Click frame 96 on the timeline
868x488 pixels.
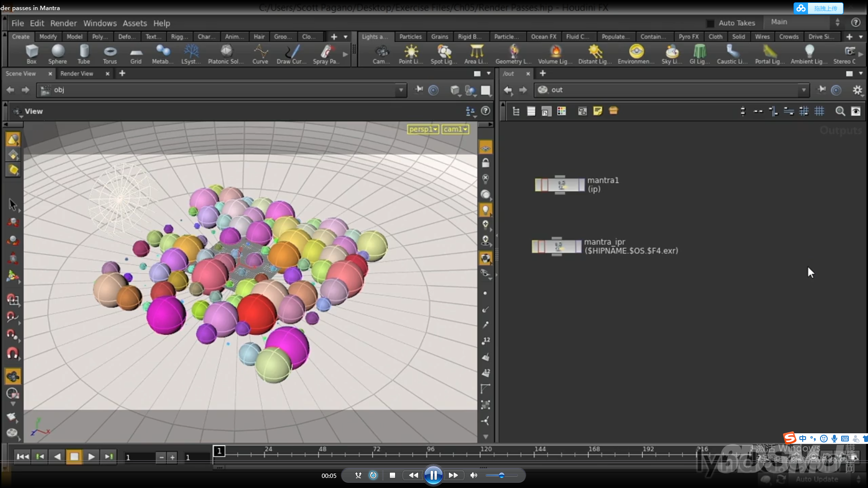431,450
